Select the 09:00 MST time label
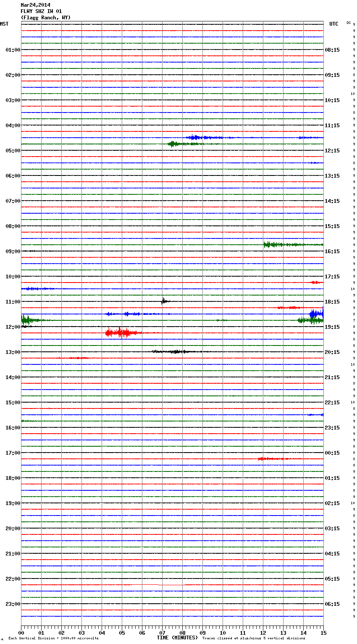The height and width of the screenshot is (644, 357). pos(13,251)
